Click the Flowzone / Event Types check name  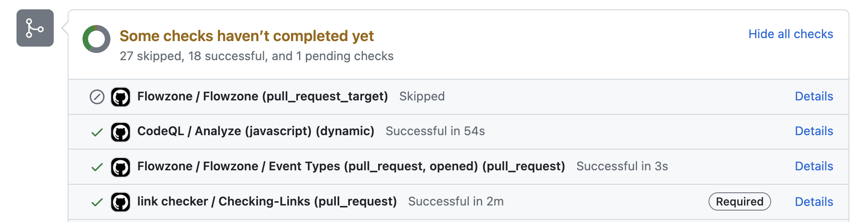point(351,166)
